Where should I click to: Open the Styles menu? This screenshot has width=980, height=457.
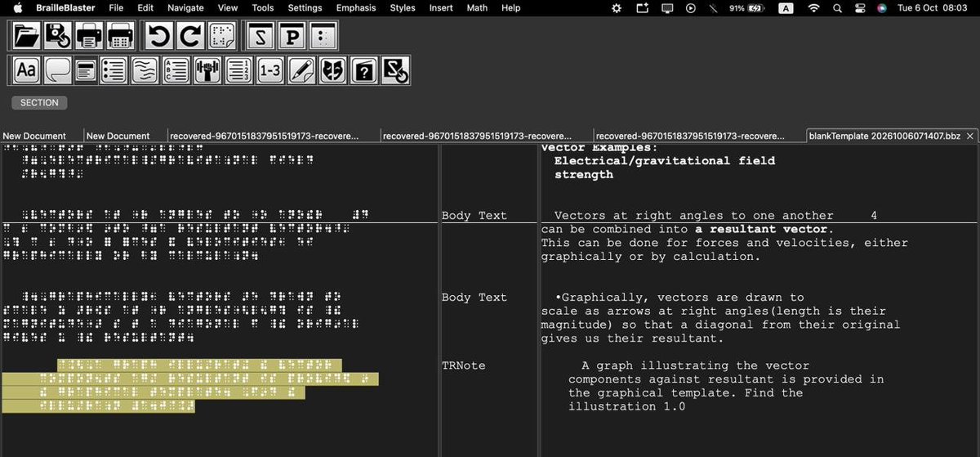click(403, 7)
